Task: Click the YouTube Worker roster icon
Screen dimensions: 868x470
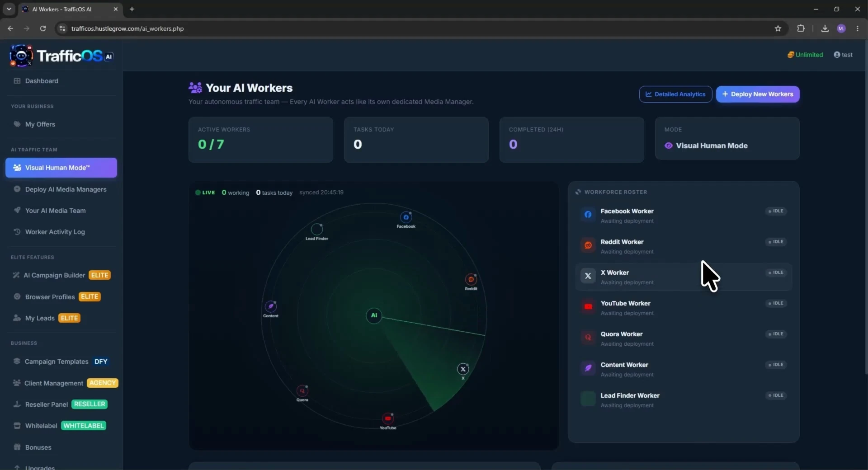Action: 588,307
